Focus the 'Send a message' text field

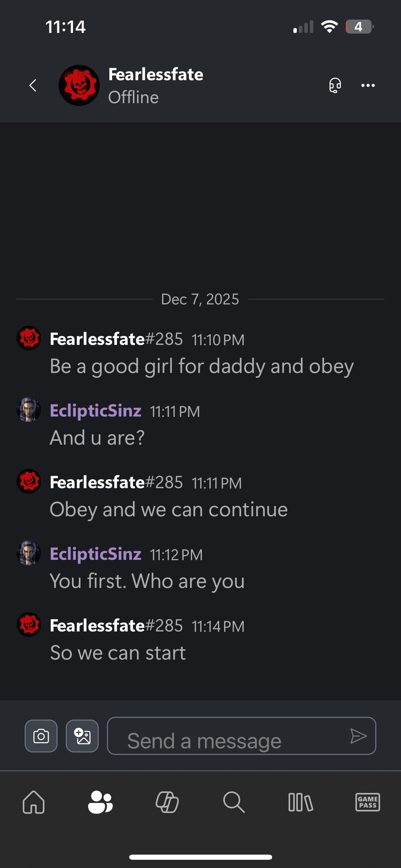click(x=226, y=736)
